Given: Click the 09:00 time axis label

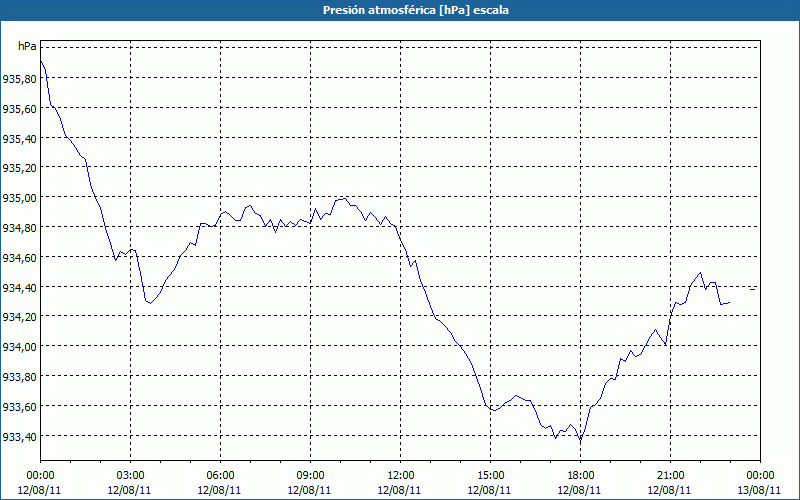Looking at the screenshot, I should 310,475.
